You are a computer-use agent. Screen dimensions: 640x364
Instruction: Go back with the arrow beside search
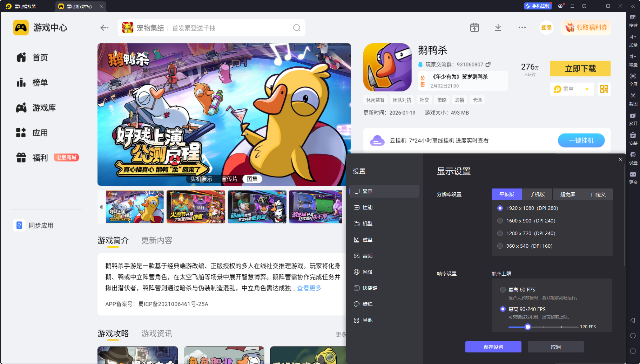click(104, 28)
